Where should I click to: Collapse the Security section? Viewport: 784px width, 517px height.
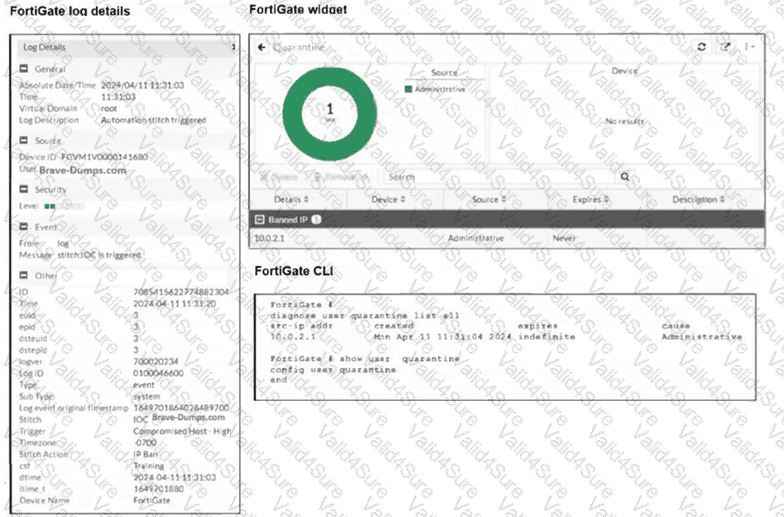point(23,189)
